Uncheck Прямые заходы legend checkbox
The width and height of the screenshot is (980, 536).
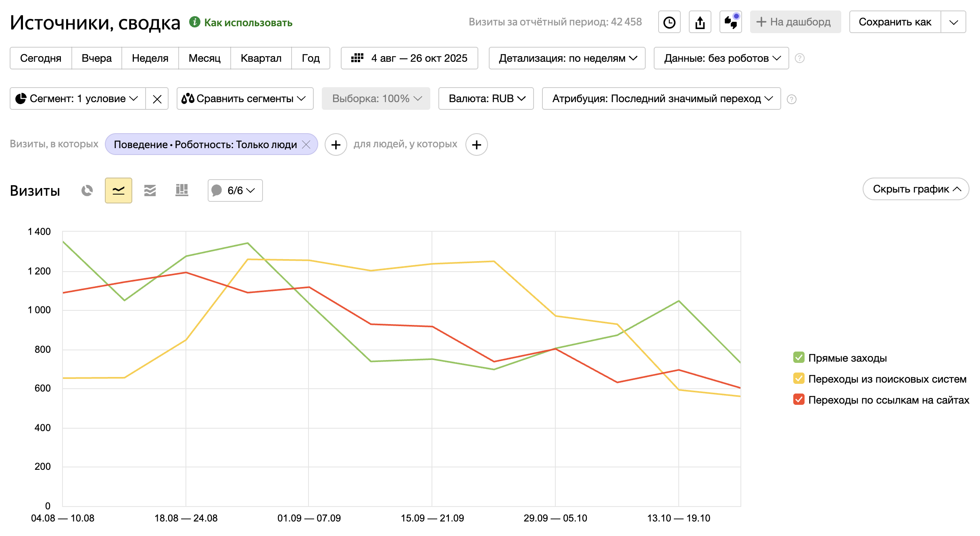(799, 358)
